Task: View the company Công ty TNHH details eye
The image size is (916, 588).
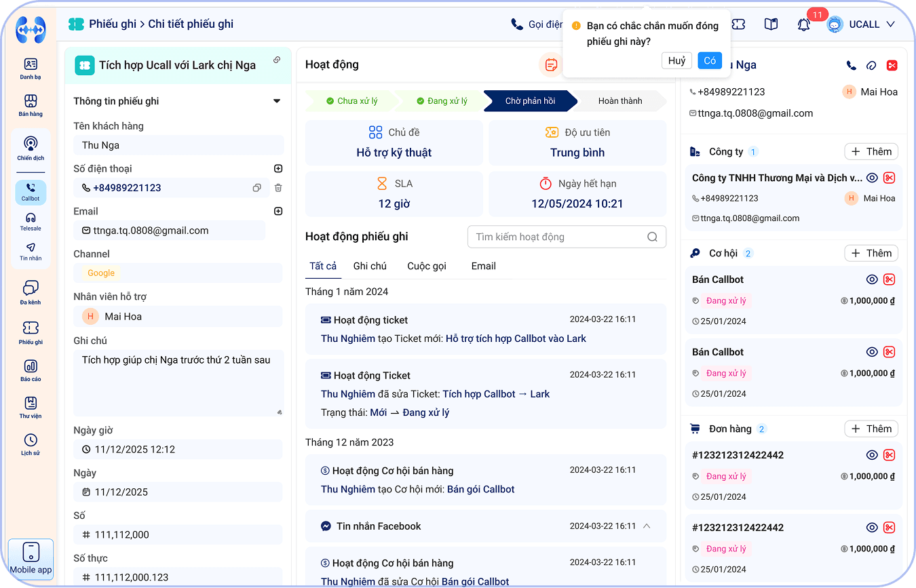Action: (x=872, y=178)
